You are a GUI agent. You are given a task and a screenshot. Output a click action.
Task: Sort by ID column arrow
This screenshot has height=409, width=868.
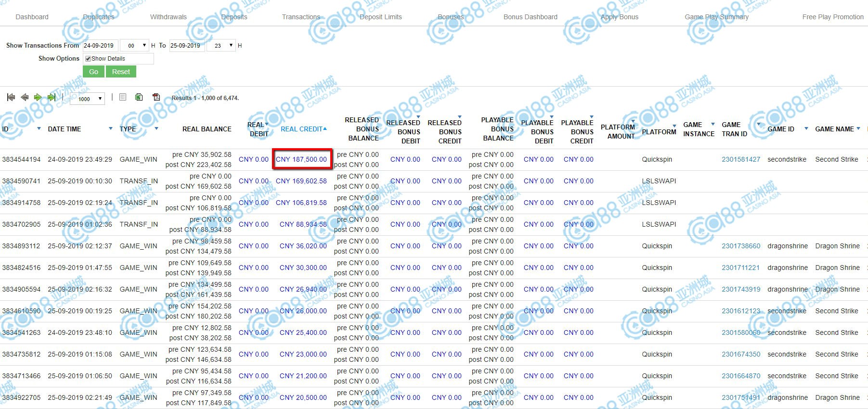[39, 128]
